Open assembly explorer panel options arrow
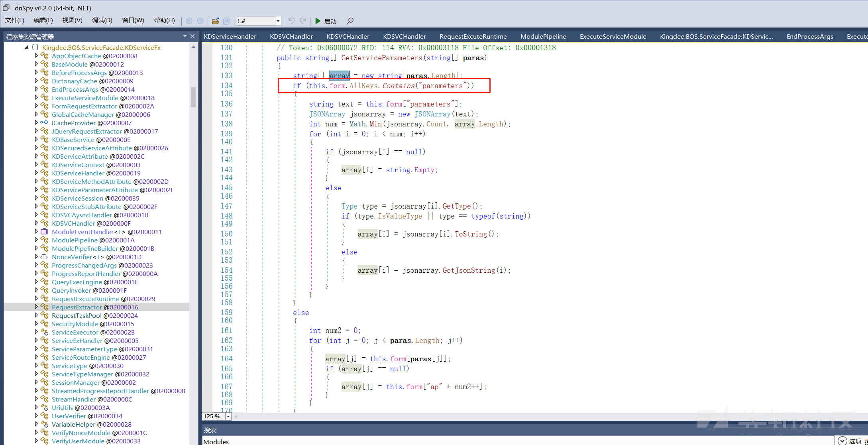Screen dimensions: 868x445 [x=185, y=36]
